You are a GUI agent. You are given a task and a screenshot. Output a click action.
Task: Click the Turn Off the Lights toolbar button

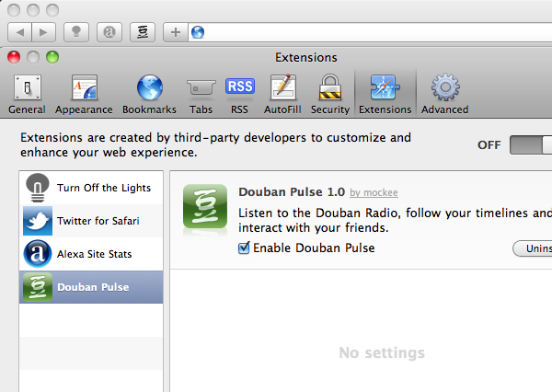tap(76, 32)
